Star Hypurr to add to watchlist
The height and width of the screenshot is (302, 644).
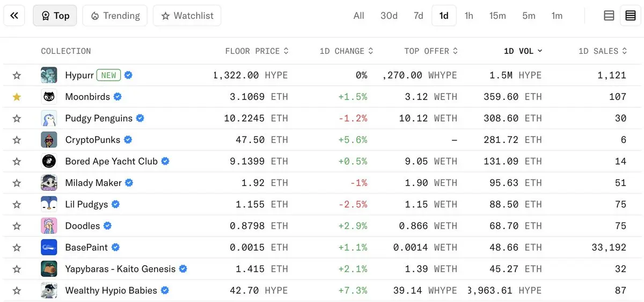point(17,75)
